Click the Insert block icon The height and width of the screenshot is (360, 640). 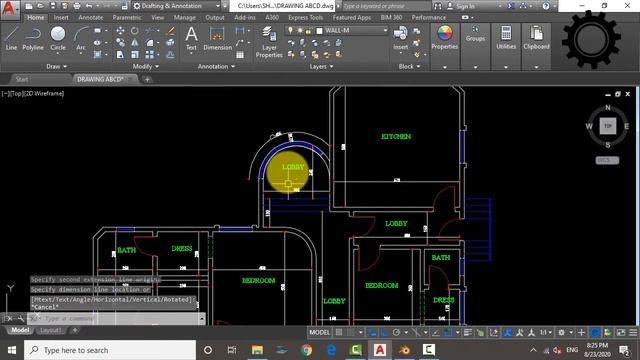pos(400,38)
